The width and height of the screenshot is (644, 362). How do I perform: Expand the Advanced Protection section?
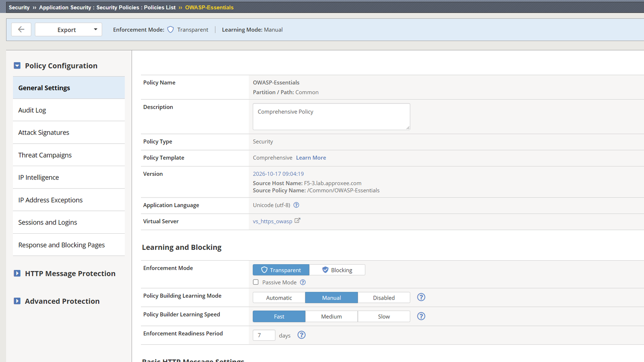tap(17, 301)
